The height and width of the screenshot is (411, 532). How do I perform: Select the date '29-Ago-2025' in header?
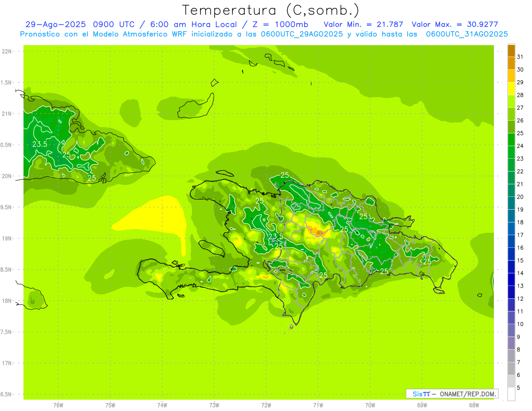(x=55, y=24)
